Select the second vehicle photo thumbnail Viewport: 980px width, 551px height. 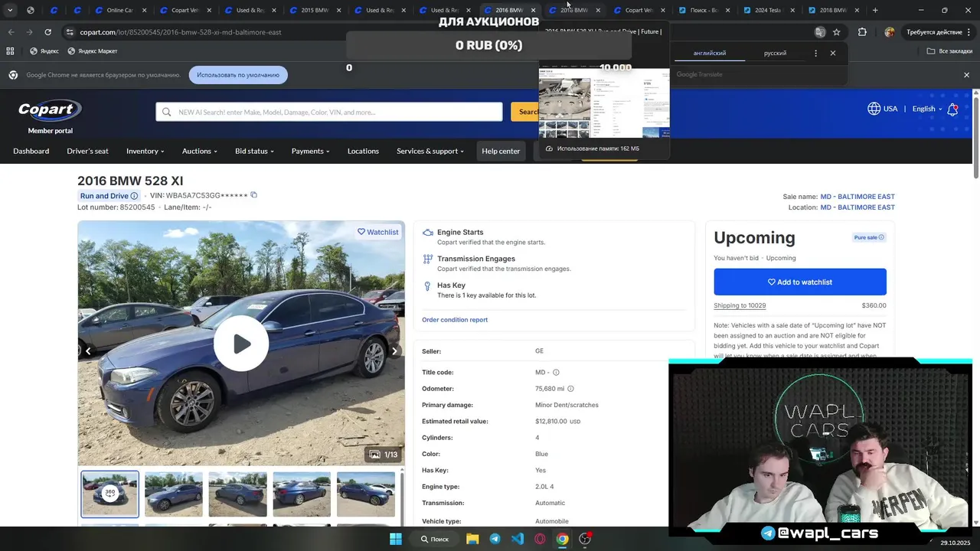174,494
